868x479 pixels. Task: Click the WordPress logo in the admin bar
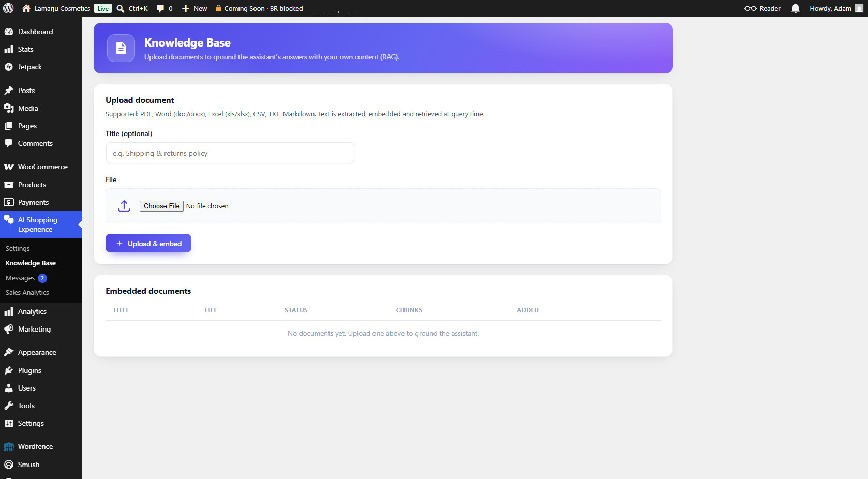pyautogui.click(x=8, y=8)
